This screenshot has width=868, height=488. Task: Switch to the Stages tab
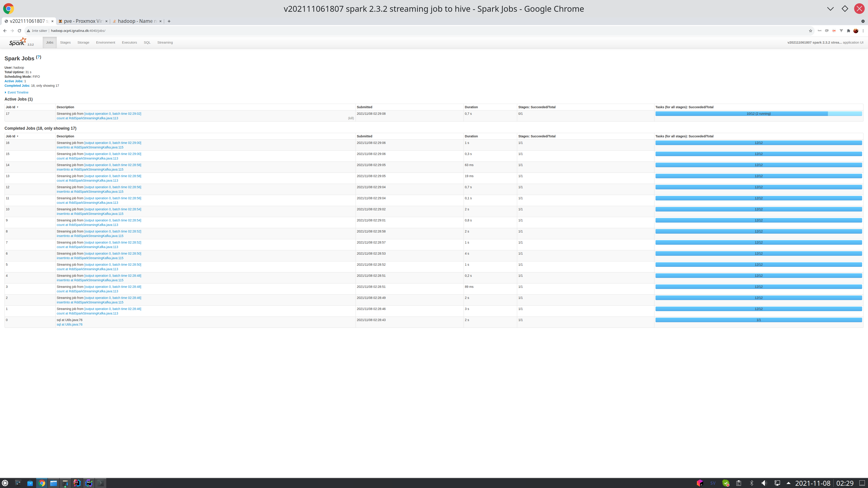65,42
